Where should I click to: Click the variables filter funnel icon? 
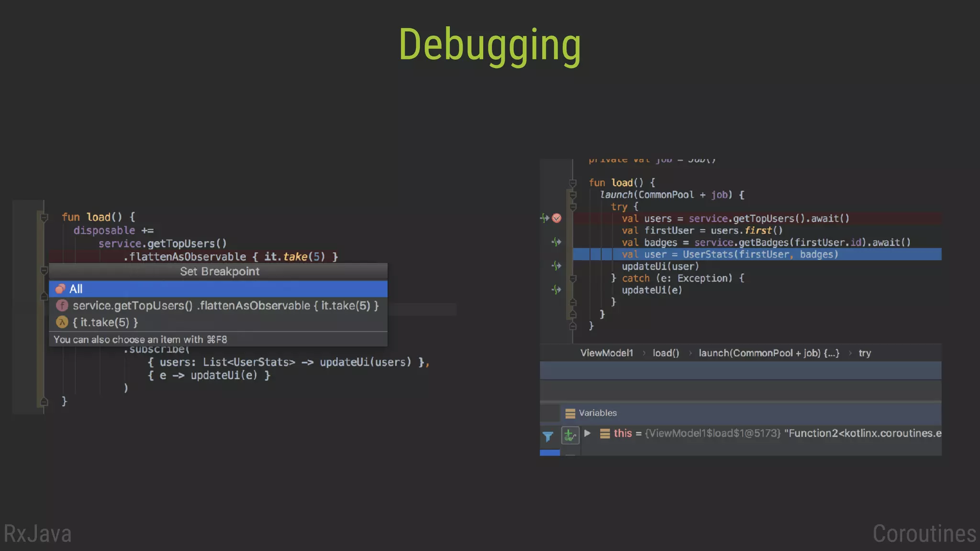pos(548,436)
